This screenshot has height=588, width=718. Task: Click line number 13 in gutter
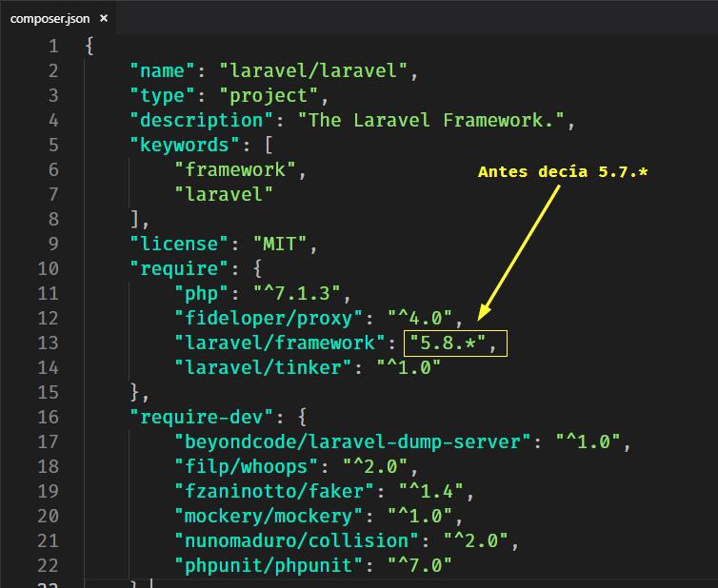tap(48, 343)
